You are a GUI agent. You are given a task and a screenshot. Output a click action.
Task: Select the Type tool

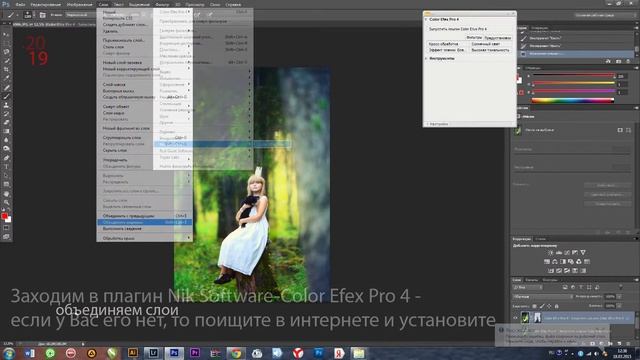pyautogui.click(x=6, y=167)
